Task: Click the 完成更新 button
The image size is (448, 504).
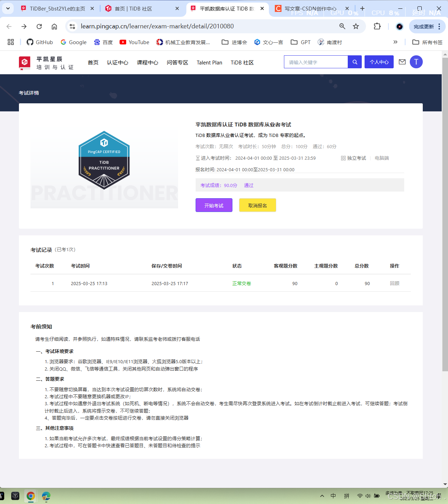Action: (423, 27)
